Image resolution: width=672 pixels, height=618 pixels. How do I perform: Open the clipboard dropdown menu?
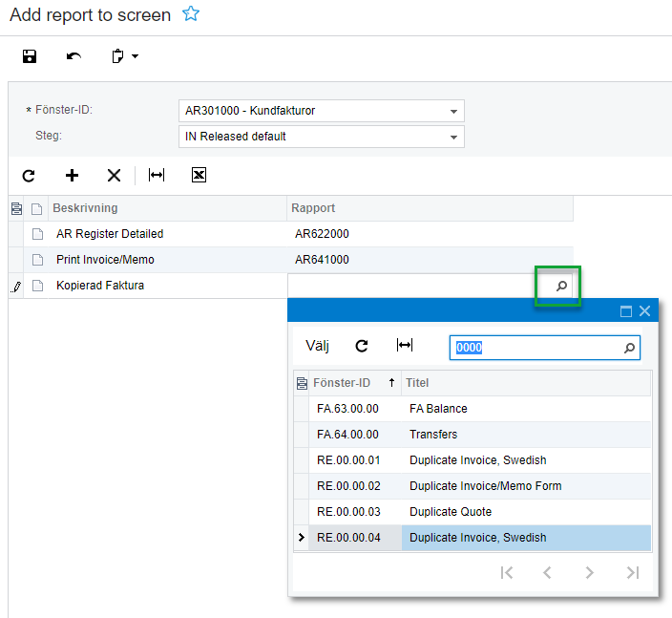pos(125,56)
